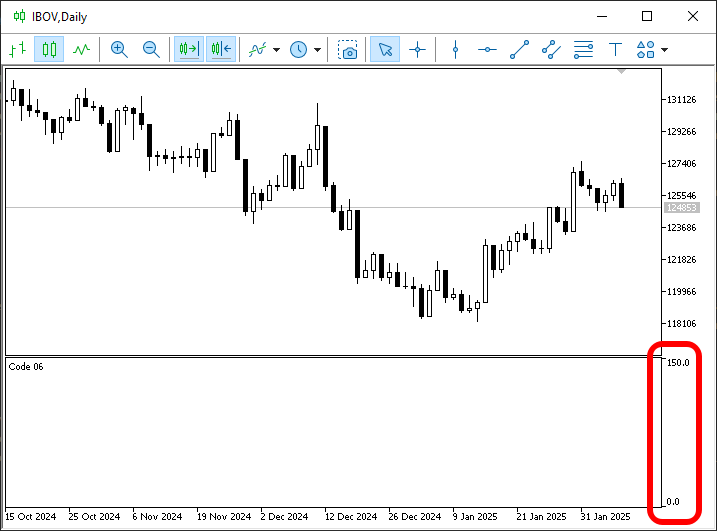Click the 31 Jan 2025 date label
The image size is (717, 531).
tap(605, 516)
